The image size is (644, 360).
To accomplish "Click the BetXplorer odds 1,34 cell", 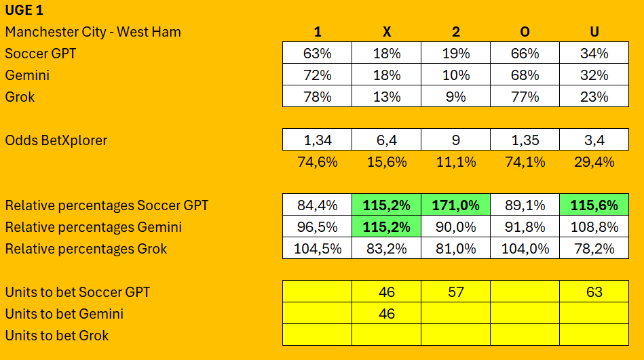I will 317,140.
